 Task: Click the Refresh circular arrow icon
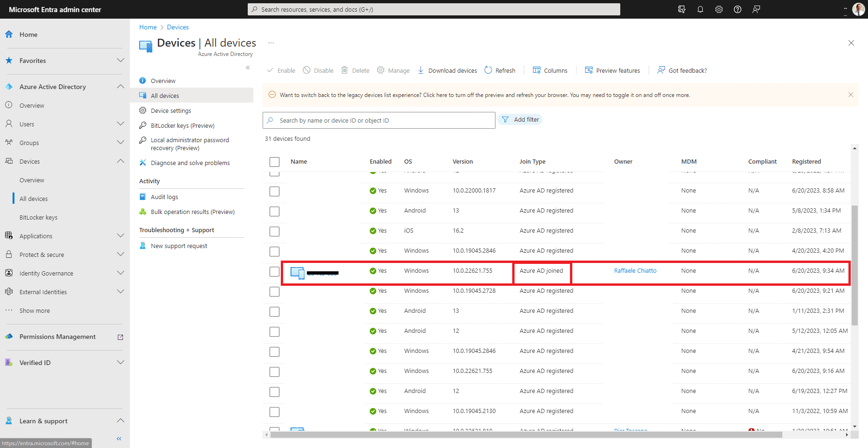488,70
